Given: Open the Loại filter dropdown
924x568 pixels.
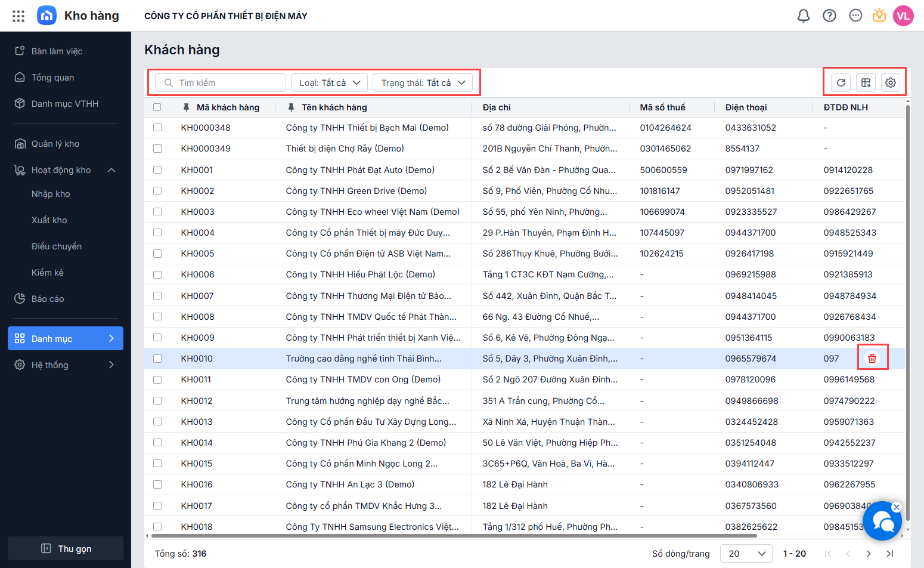Looking at the screenshot, I should coord(329,83).
